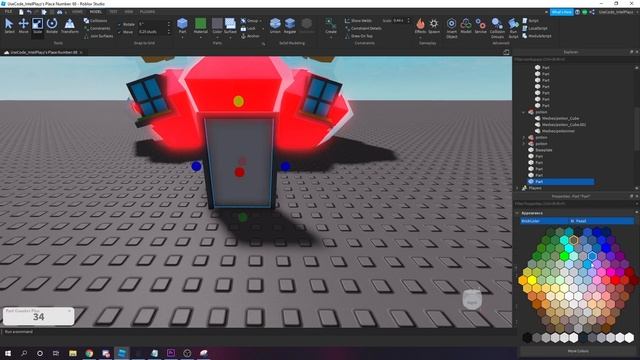Viewport: 640px width, 360px height.
Task: Choose the Transform tool
Action: (x=69, y=25)
